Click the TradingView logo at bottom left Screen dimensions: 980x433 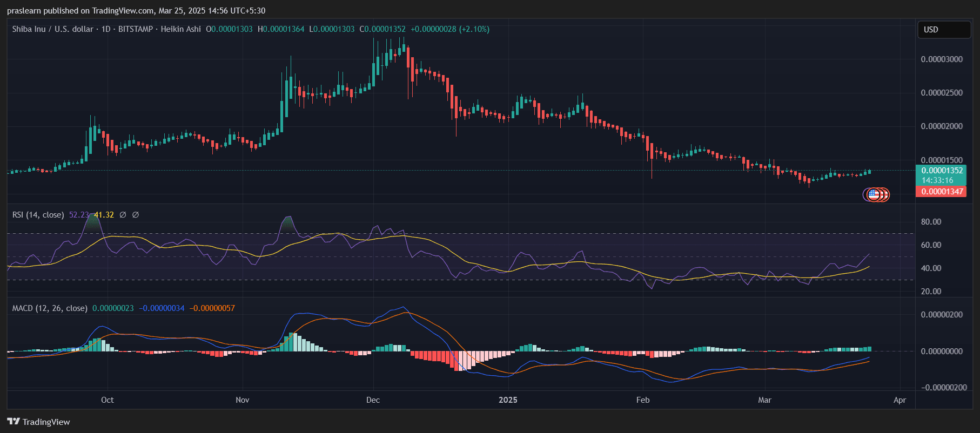38,422
